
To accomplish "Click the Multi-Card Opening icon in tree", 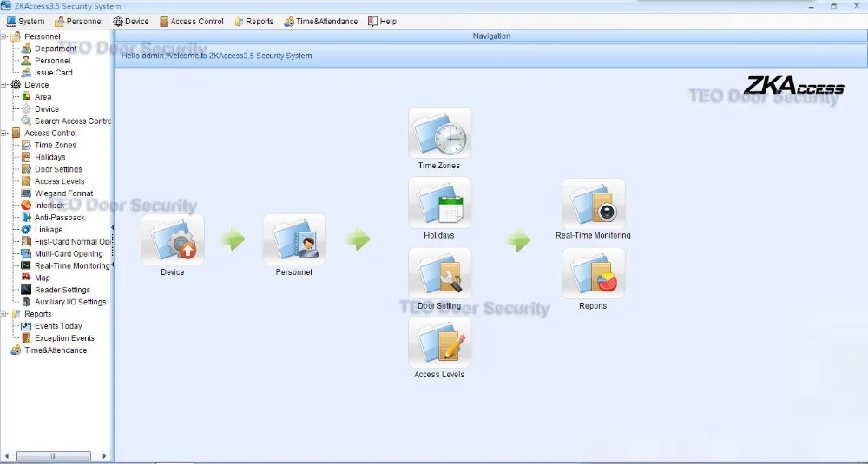I will pyautogui.click(x=26, y=253).
